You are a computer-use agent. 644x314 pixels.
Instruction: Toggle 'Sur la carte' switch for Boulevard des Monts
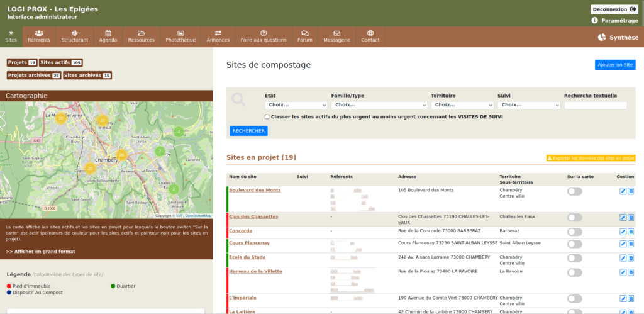(574, 191)
